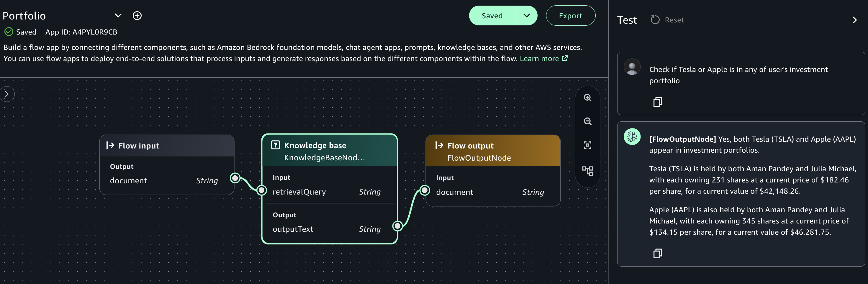
Task: Click the Test panel heading
Action: coord(627,20)
